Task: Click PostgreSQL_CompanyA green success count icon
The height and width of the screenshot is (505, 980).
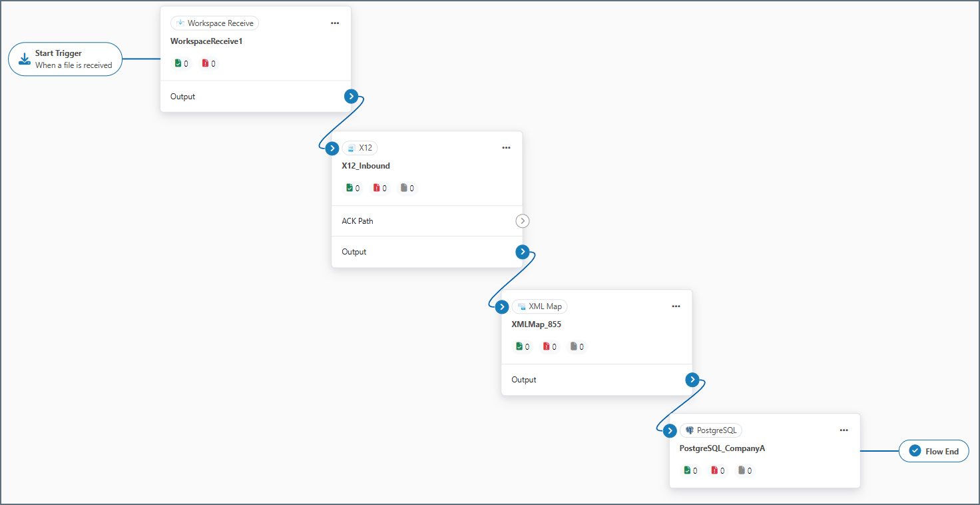Action: pyautogui.click(x=687, y=471)
